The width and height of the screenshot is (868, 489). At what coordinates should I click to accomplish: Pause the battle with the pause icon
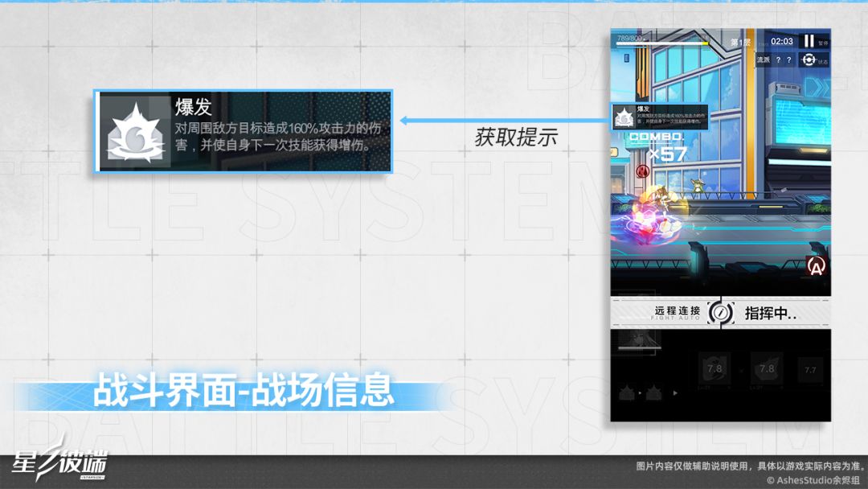point(809,41)
